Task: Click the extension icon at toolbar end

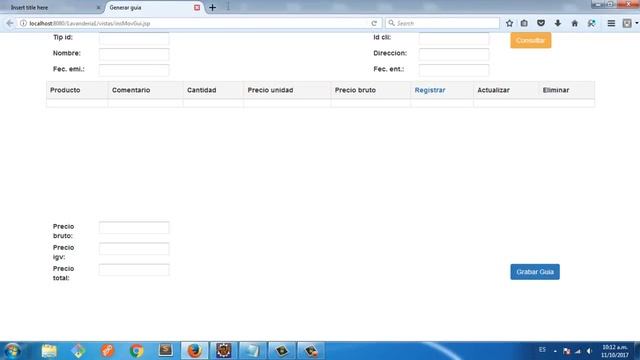Action: tap(627, 23)
